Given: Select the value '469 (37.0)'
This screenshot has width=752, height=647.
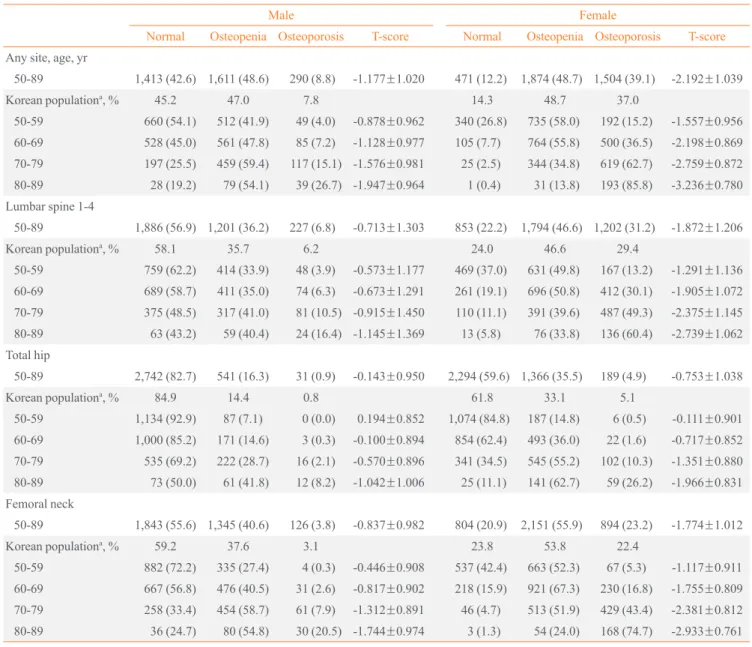Looking at the screenshot, I should tap(481, 271).
